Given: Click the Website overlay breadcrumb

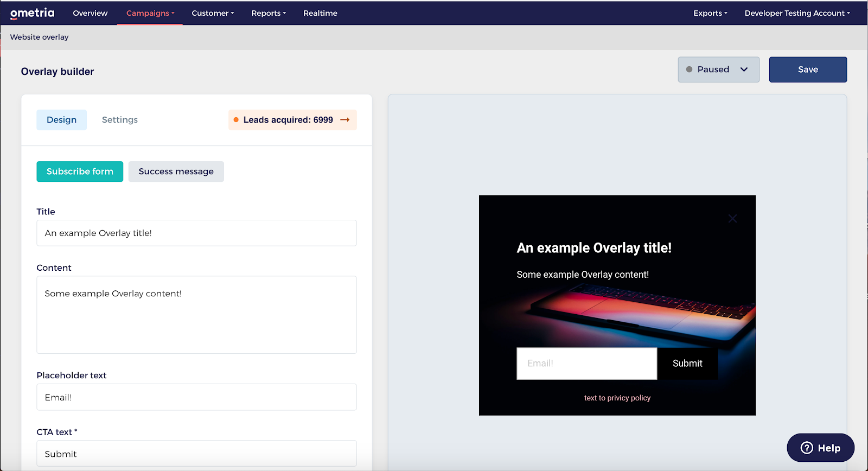Looking at the screenshot, I should (39, 37).
